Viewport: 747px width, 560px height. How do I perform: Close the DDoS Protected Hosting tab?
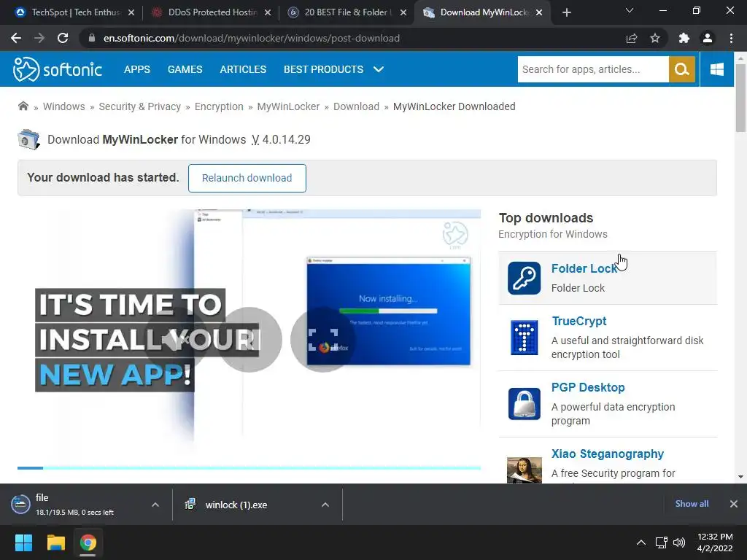tap(268, 12)
